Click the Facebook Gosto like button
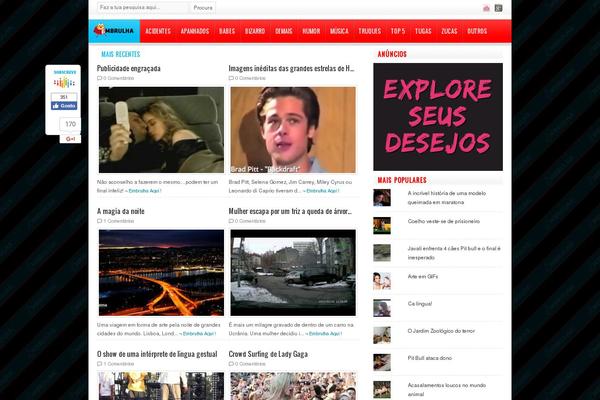This screenshot has width=600, height=400. click(x=64, y=106)
